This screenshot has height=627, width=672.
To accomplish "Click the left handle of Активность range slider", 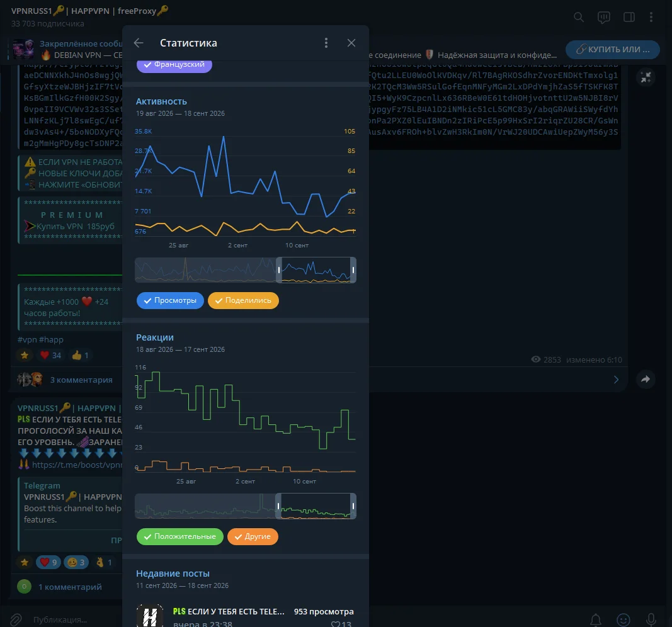I will pyautogui.click(x=278, y=270).
